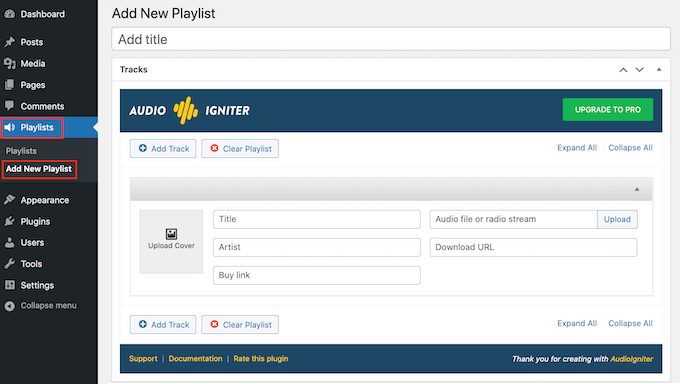Click the Comments bubble icon
Image resolution: width=680 pixels, height=384 pixels.
10,106
